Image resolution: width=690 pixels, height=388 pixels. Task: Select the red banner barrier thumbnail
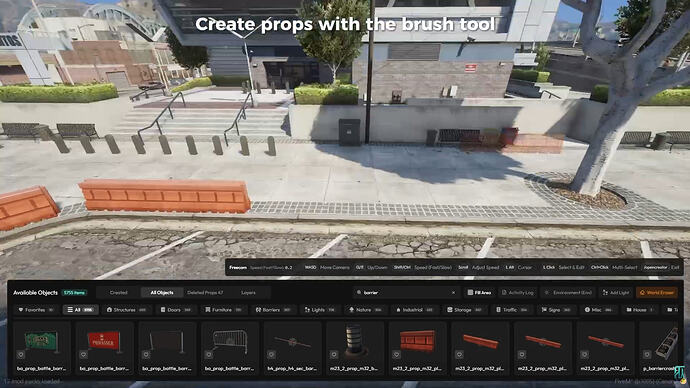(x=104, y=341)
